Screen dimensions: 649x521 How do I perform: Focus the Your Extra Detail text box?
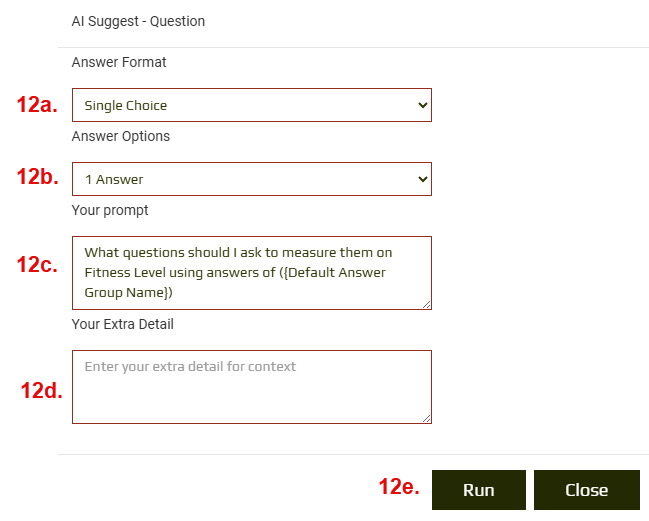[251, 386]
